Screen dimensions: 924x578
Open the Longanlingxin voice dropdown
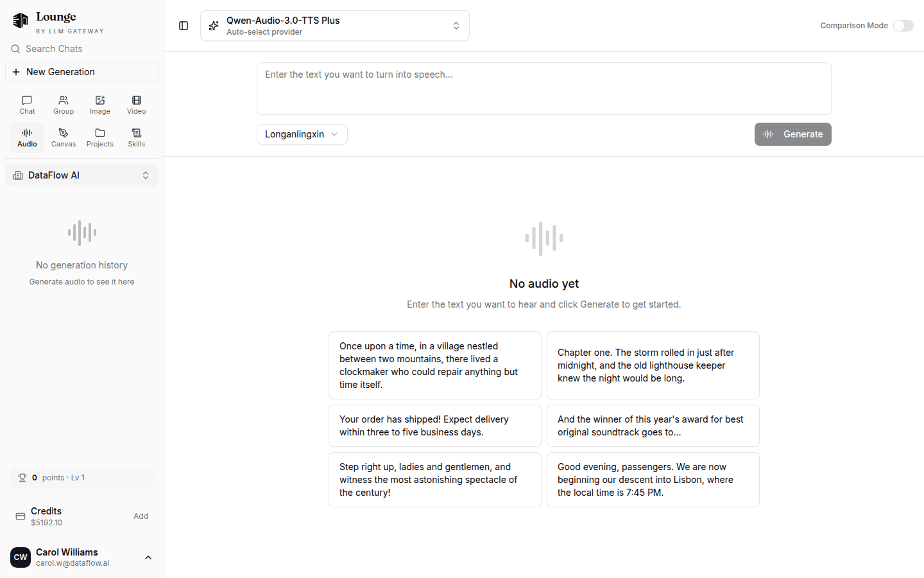(302, 134)
